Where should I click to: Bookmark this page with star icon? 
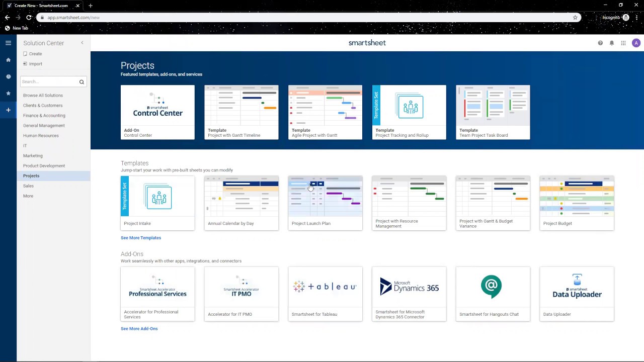575,18
